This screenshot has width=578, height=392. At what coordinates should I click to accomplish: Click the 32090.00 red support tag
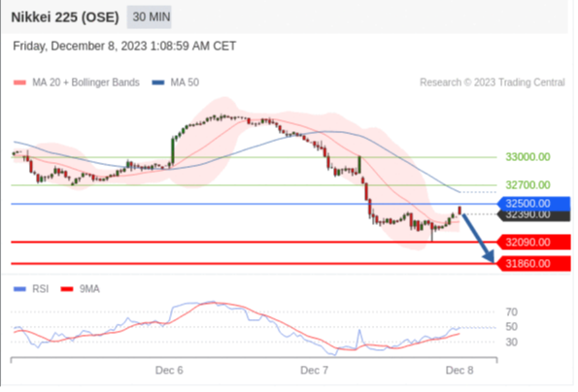tap(533, 243)
